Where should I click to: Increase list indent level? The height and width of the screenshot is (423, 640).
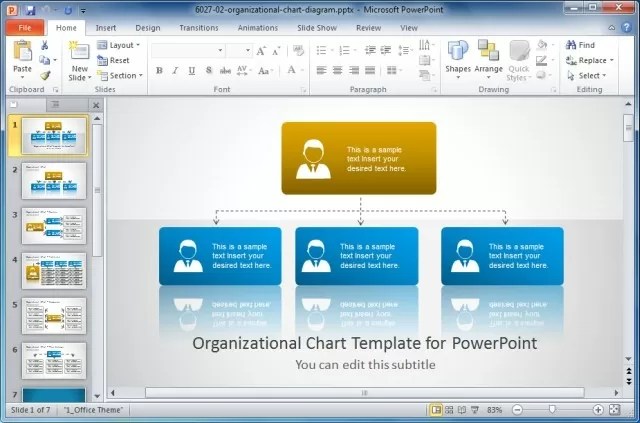tap(386, 50)
